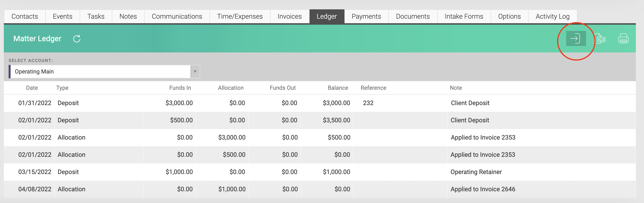Click the $1,000.00 Funds In cell
The width and height of the screenshot is (644, 203).
click(179, 172)
